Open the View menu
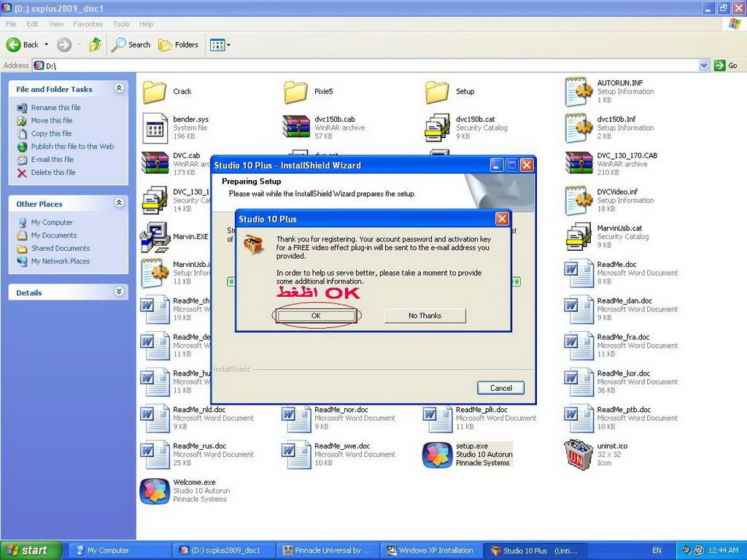This screenshot has height=560, width=747. point(55,24)
